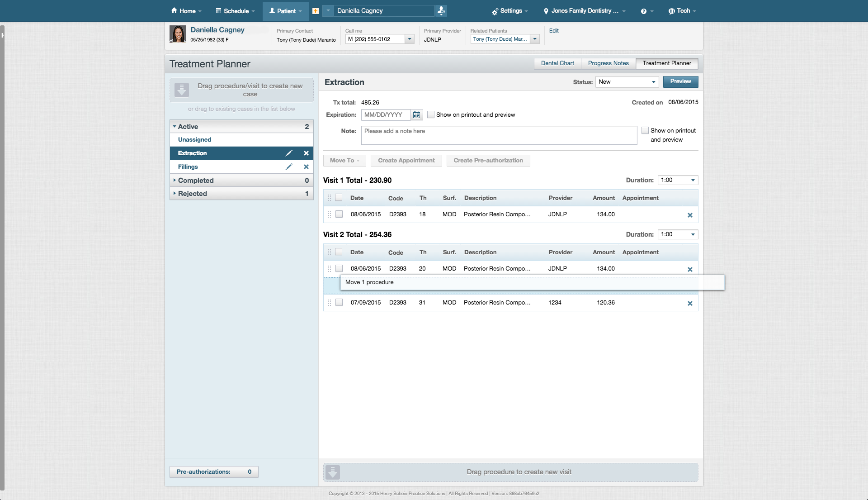This screenshot has width=868, height=500.
Task: Click the Preview button
Action: (x=680, y=82)
